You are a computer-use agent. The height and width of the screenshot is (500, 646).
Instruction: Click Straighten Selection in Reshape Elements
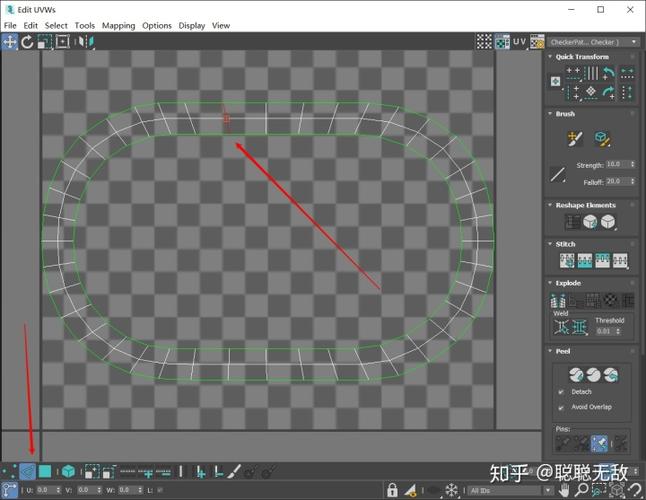pos(573,222)
